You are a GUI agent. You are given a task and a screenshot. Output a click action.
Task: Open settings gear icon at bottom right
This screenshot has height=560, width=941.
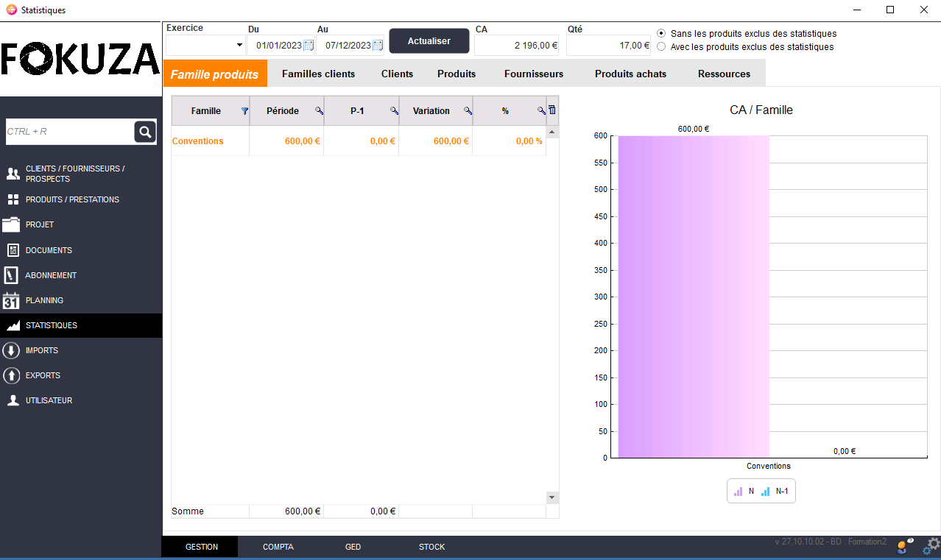932,545
